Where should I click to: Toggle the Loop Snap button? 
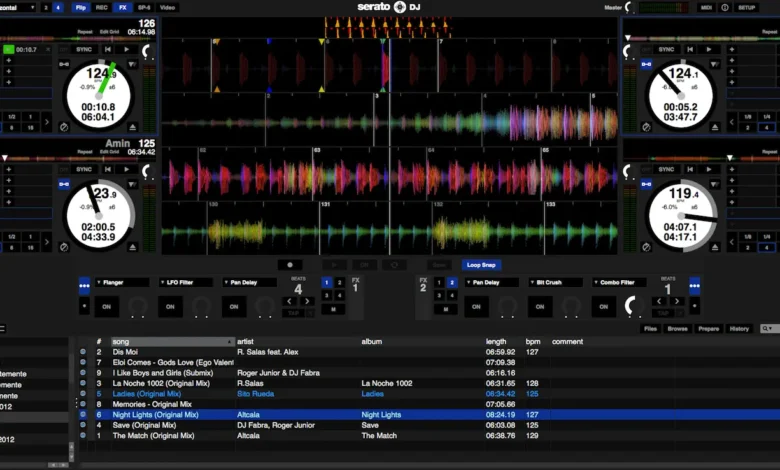pyautogui.click(x=481, y=265)
